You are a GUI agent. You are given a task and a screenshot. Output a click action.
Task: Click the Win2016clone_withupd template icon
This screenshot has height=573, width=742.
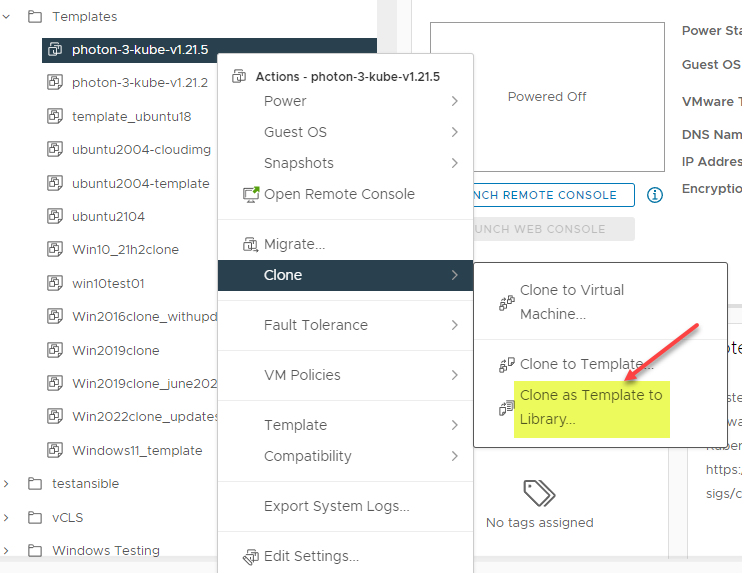(x=55, y=316)
